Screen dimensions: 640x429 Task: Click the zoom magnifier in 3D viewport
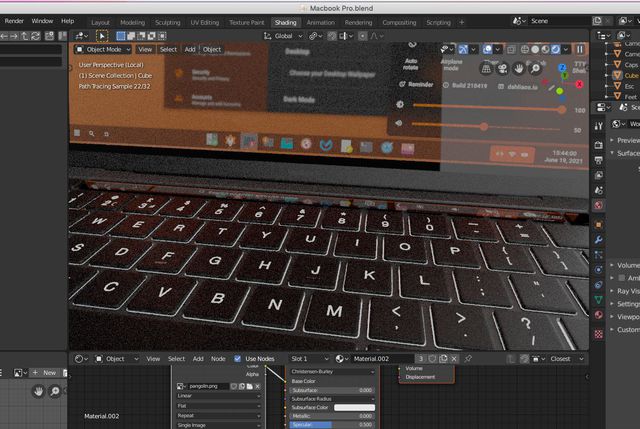pos(535,69)
